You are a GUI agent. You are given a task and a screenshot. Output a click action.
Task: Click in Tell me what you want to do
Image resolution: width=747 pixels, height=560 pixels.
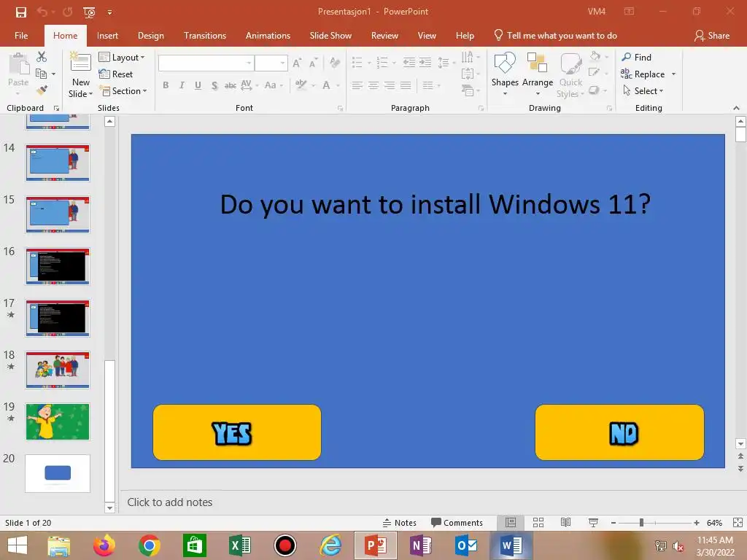point(555,36)
